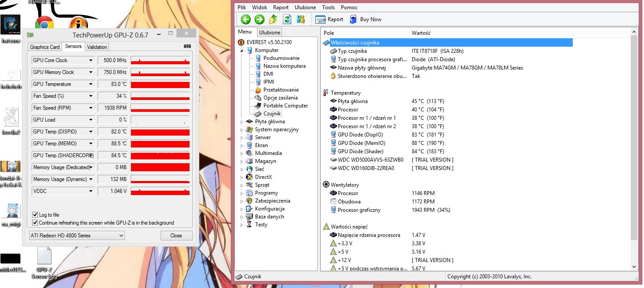Select Przetaktowanie in the tree
The height and width of the screenshot is (288, 644).
pyautogui.click(x=281, y=90)
